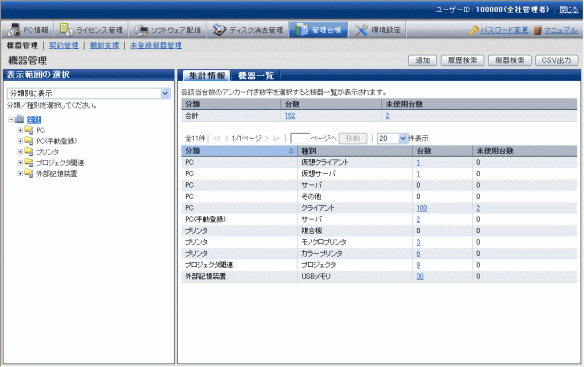Open the count link for プロジェクタ
The width and height of the screenshot is (584, 367).
(x=418, y=265)
